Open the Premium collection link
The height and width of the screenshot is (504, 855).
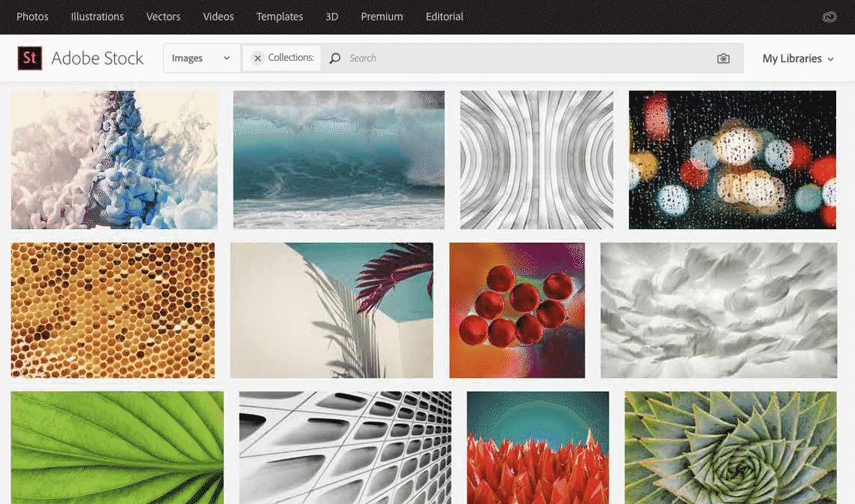(x=382, y=17)
